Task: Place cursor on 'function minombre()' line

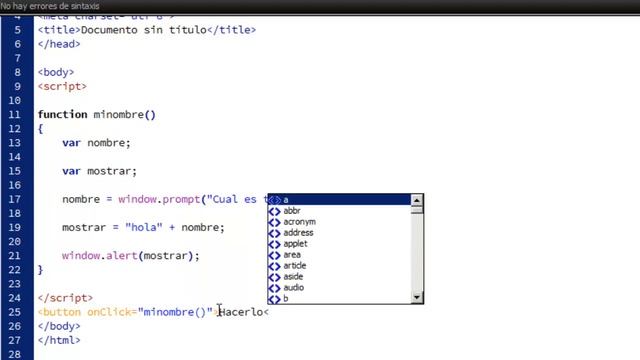Action: click(97, 115)
